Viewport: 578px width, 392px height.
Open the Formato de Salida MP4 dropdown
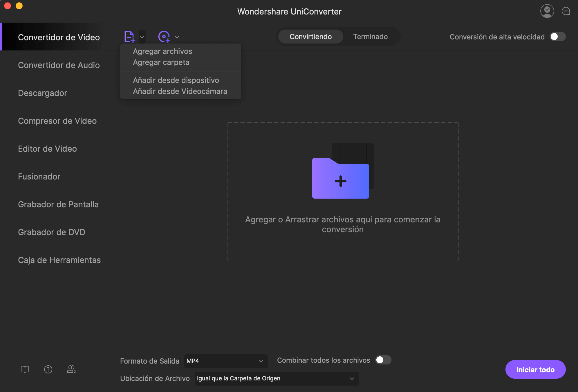pos(225,361)
